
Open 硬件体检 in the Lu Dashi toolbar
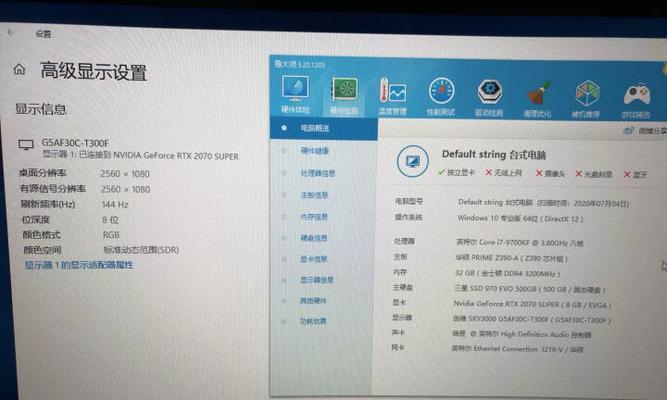[x=295, y=94]
